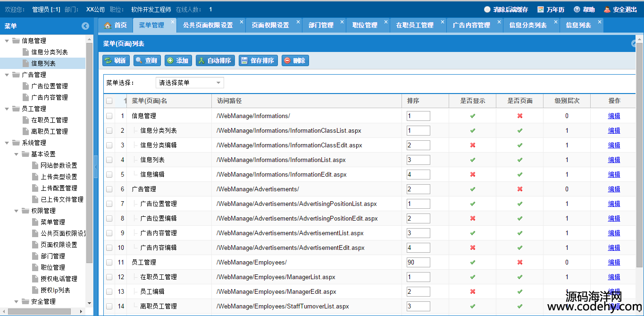
Task: Click the 刷新 refresh toolbar button
Action: point(116,60)
